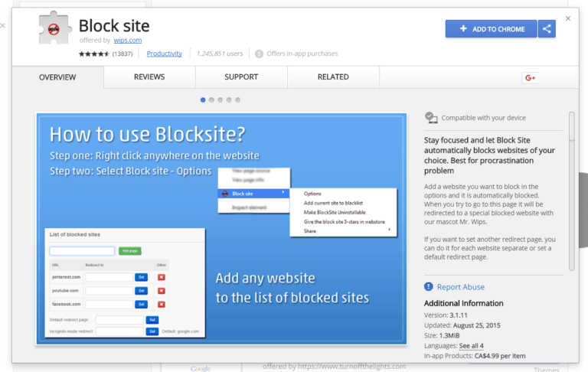Switch to the Reviews tab
The image size is (588, 372).
tap(149, 77)
